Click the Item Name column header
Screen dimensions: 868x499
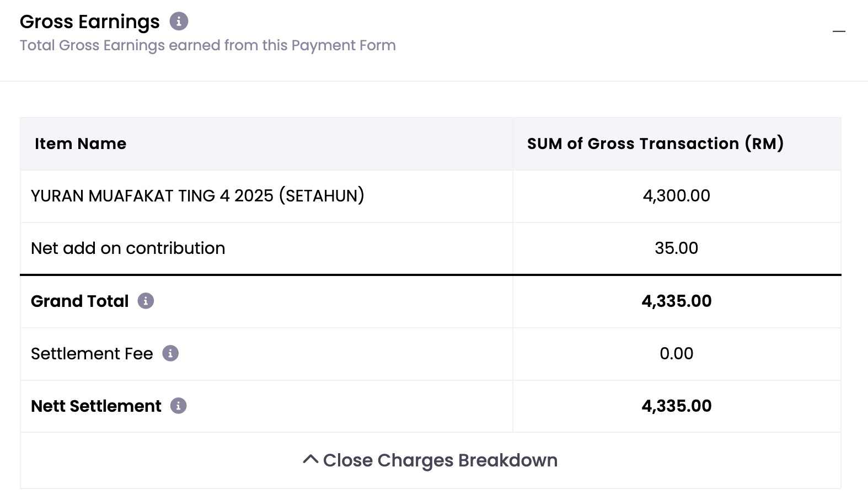(x=81, y=144)
